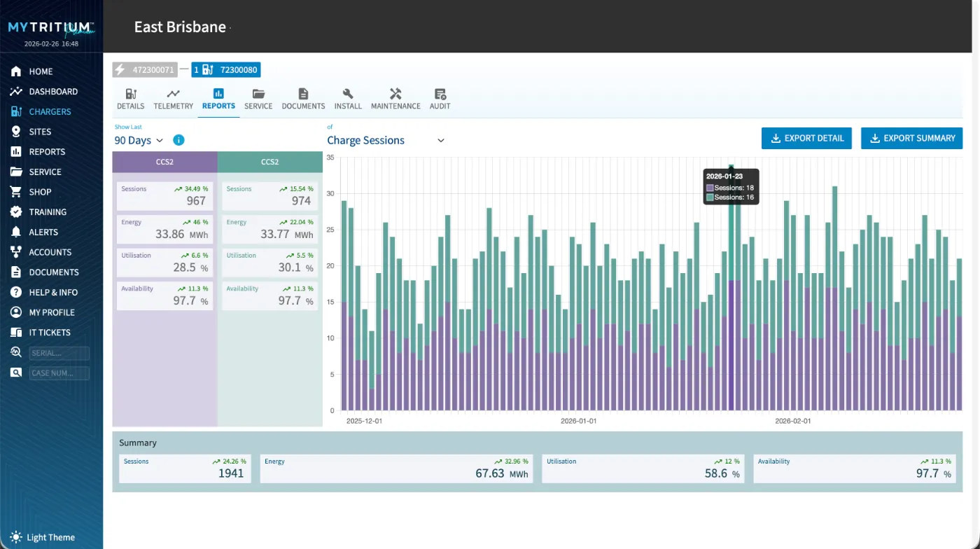This screenshot has height=549, width=980.
Task: Focus the Case Number input field
Action: (59, 373)
